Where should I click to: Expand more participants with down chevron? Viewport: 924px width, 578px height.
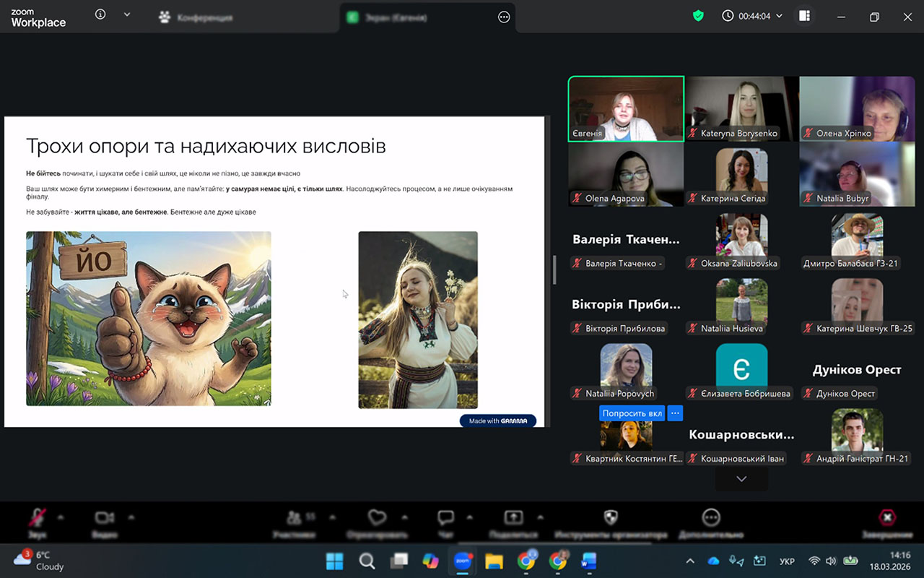coord(741,478)
